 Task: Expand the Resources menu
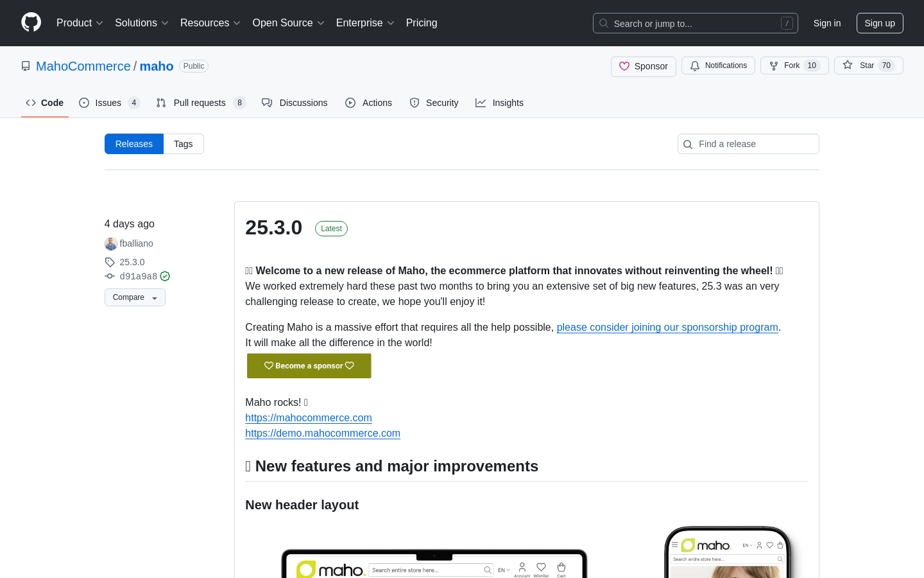210,23
